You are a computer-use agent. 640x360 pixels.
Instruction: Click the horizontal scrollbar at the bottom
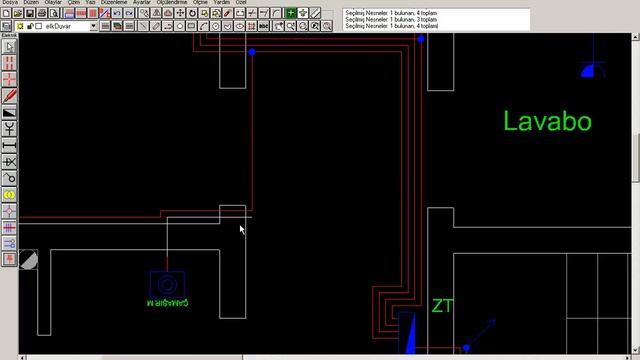[x=325, y=358]
